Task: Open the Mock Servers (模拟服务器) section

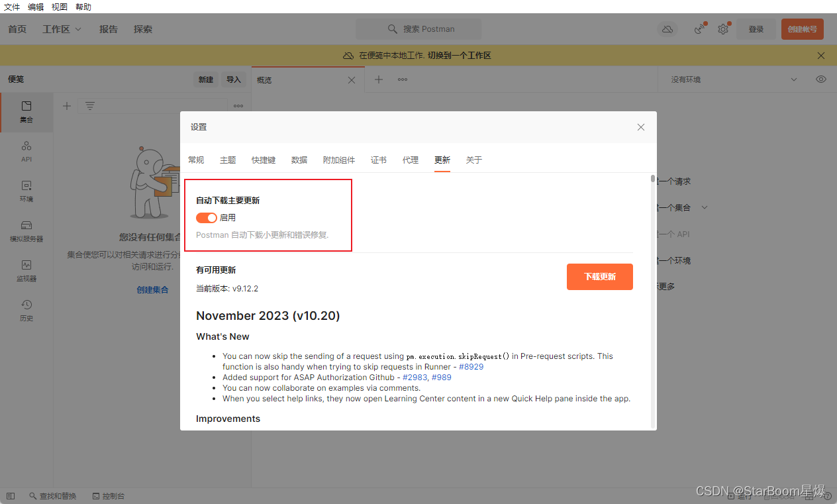Action: coord(26,231)
